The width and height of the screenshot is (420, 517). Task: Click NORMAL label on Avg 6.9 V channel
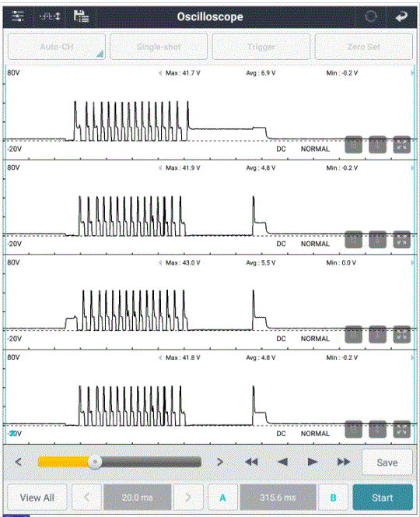[315, 149]
